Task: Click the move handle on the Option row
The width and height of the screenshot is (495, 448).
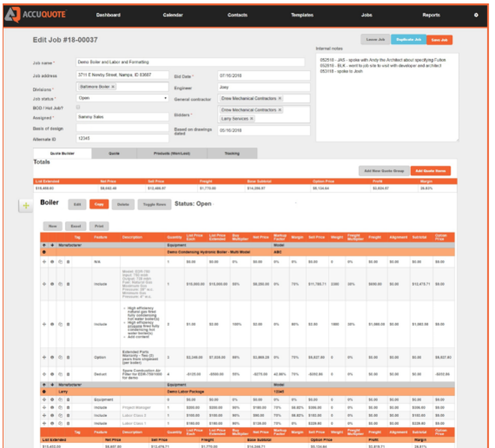Action: 44,357
